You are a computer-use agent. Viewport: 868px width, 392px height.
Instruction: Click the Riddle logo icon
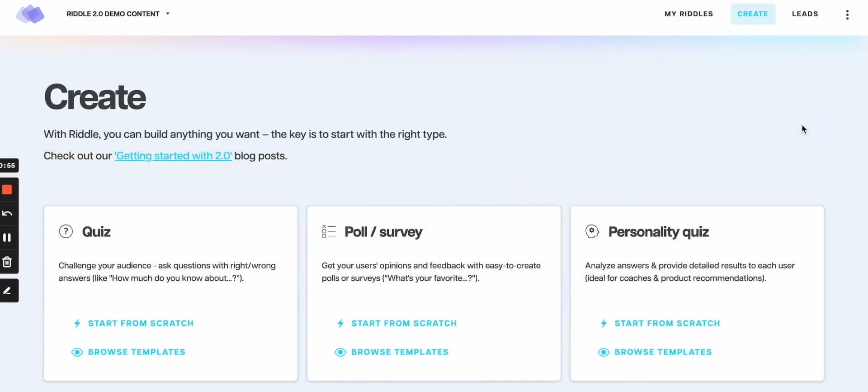(30, 14)
